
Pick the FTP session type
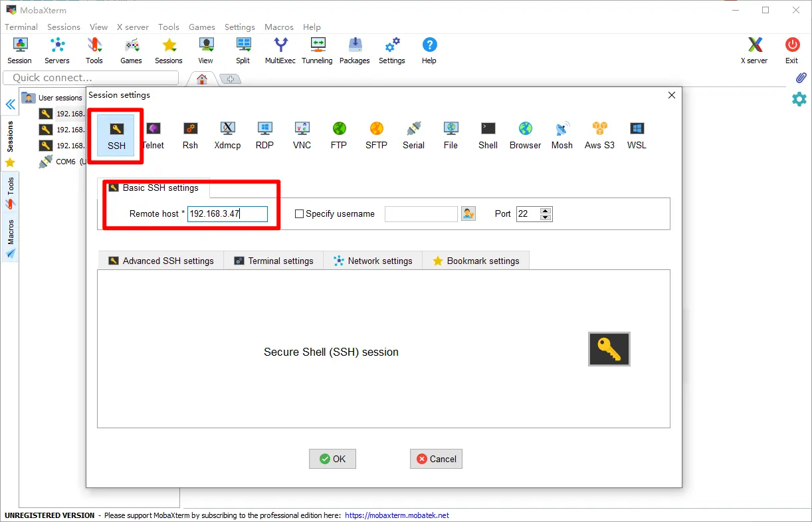tap(339, 136)
